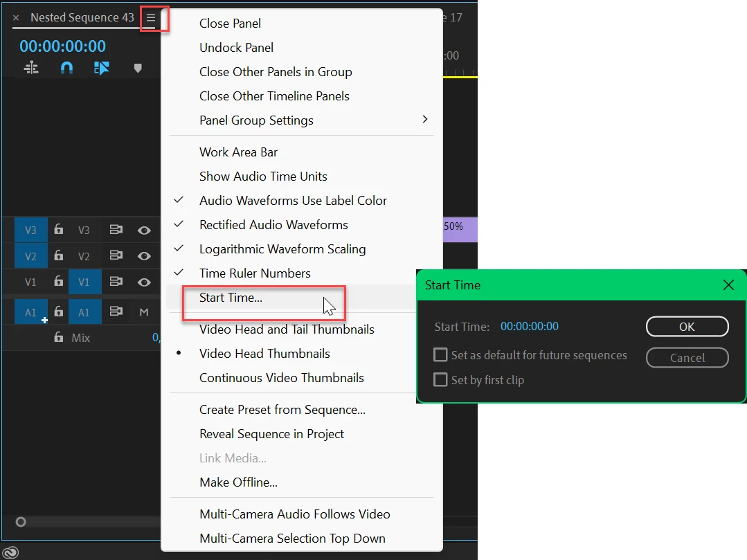The width and height of the screenshot is (747, 560).
Task: Check Set by first clip
Action: (440, 379)
